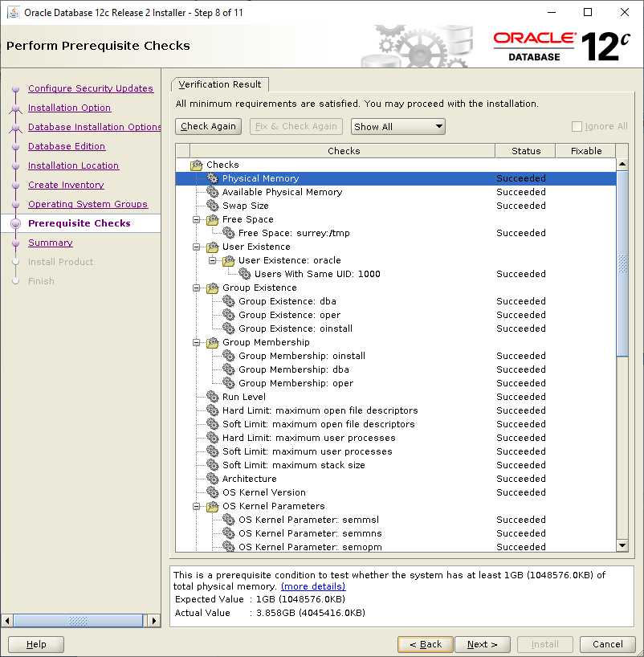Click the Available Physical Memory gear icon
The height and width of the screenshot is (657, 644).
click(x=213, y=192)
